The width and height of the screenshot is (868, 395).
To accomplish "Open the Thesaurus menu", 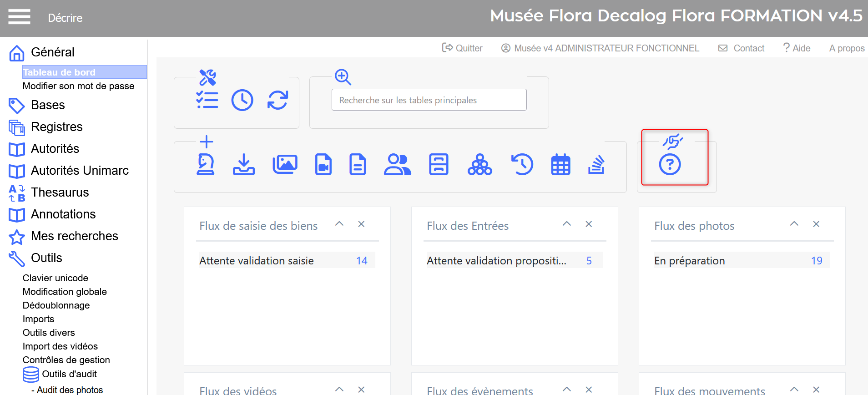I will [60, 192].
